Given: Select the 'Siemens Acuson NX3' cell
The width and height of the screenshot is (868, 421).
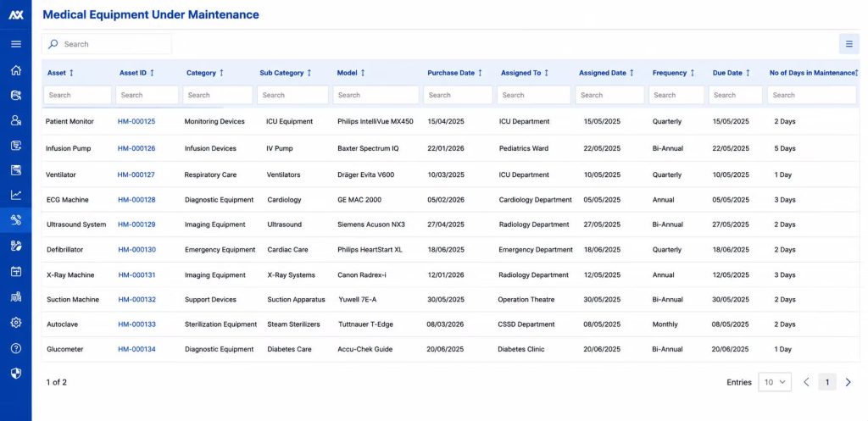Looking at the screenshot, I should (371, 224).
